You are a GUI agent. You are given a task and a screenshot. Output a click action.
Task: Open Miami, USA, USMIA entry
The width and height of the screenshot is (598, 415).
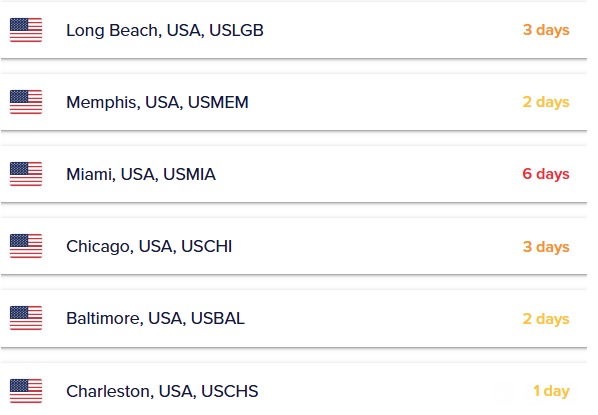(x=141, y=174)
